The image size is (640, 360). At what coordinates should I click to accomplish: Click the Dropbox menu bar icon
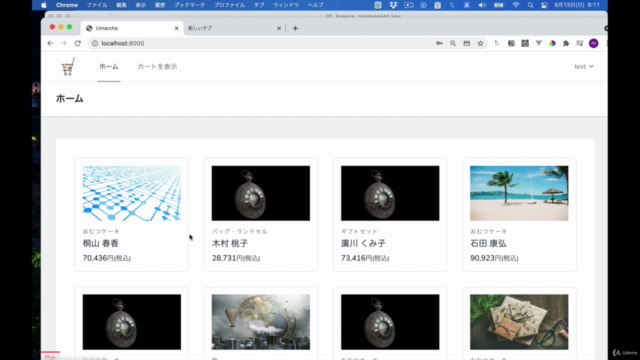(x=393, y=5)
